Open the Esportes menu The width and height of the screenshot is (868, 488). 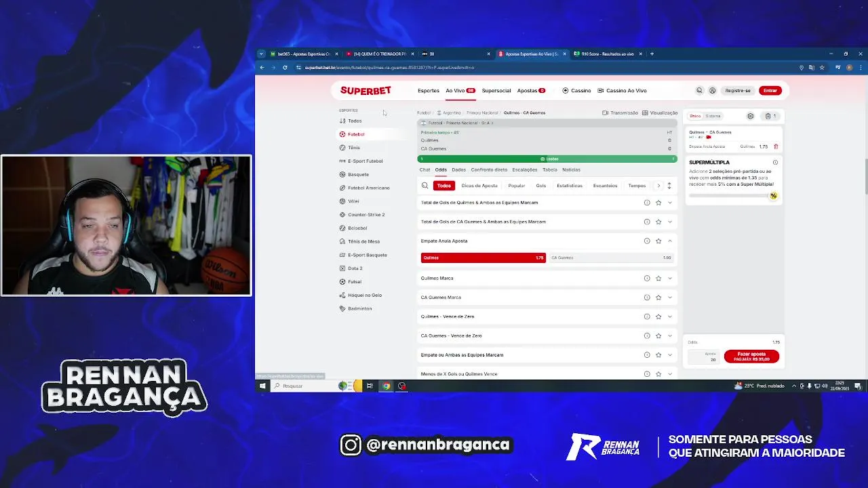click(x=429, y=90)
